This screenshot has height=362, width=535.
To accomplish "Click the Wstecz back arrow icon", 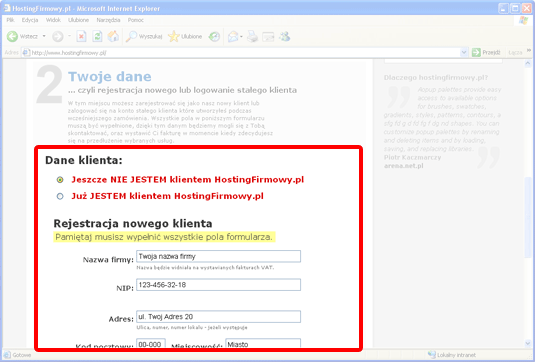I will point(12,36).
